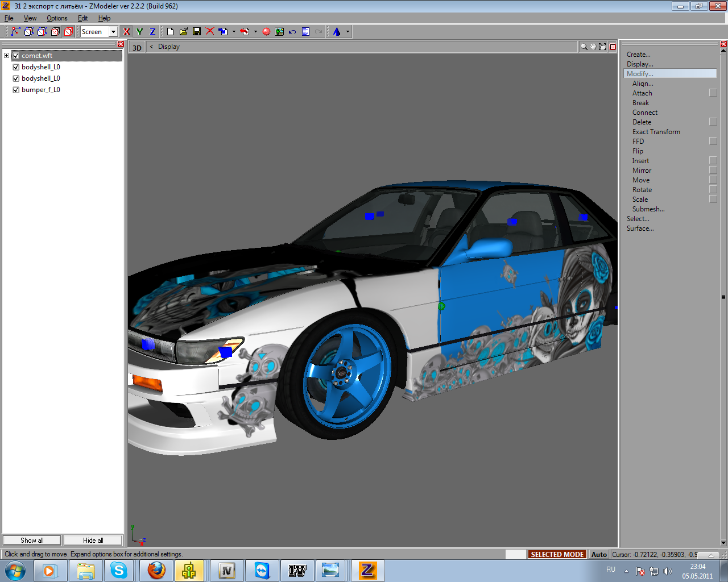The height and width of the screenshot is (582, 728).
Task: Open the Options menu
Action: coord(57,18)
